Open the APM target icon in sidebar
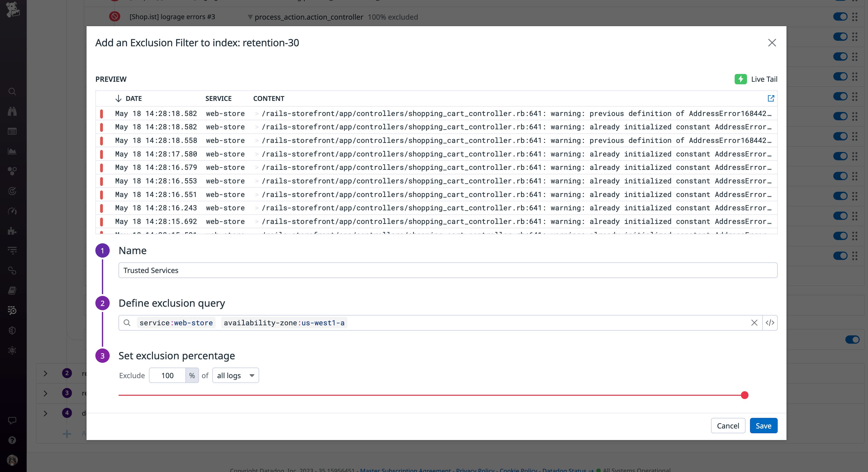Viewport: 868px width, 472px height. (x=12, y=191)
